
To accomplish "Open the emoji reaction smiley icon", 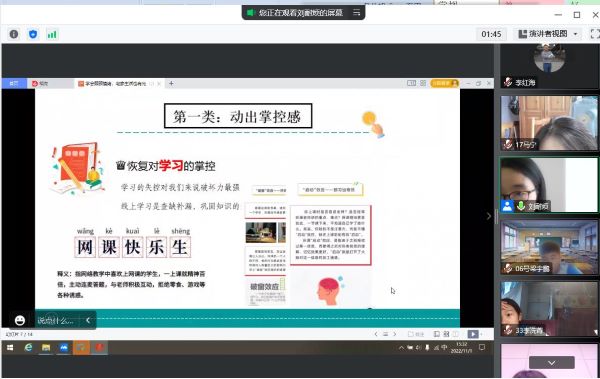I will click(20, 320).
